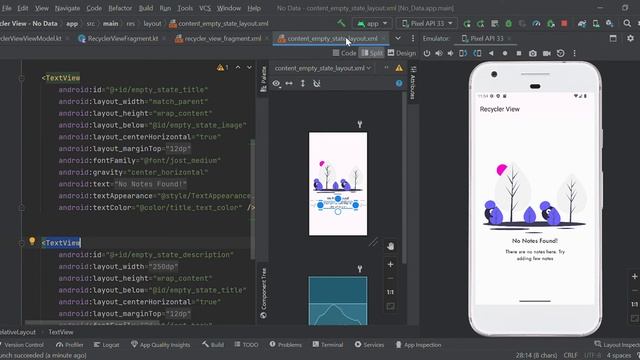Open the Palette side panel
This screenshot has width=640, height=360.
coord(263,79)
